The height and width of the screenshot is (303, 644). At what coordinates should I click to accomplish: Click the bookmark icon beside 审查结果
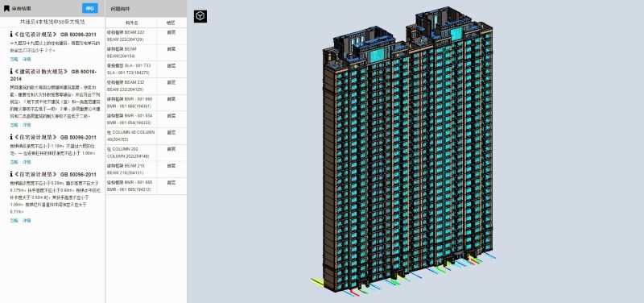pyautogui.click(x=6, y=8)
